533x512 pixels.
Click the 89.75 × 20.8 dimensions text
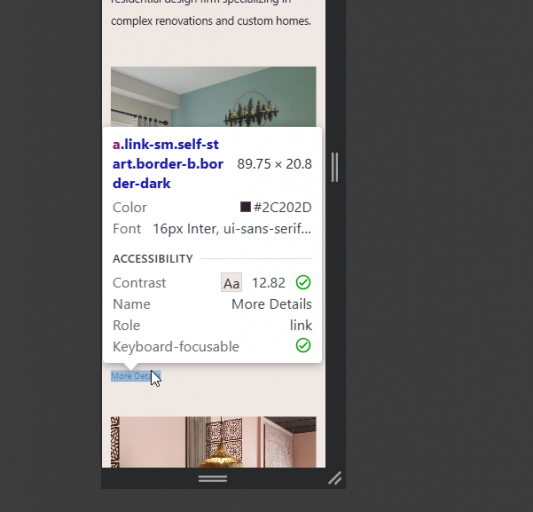pyautogui.click(x=274, y=164)
